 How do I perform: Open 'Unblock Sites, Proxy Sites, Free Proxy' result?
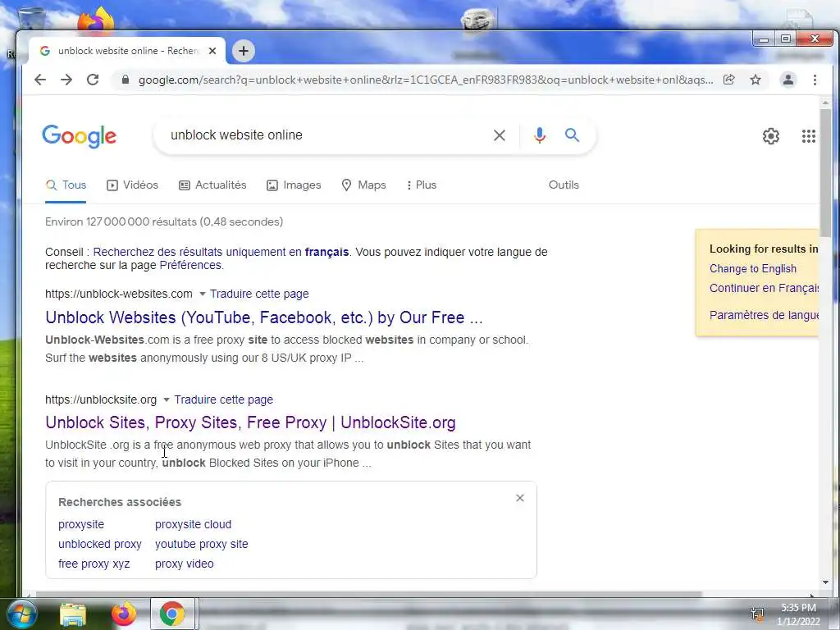coord(250,422)
